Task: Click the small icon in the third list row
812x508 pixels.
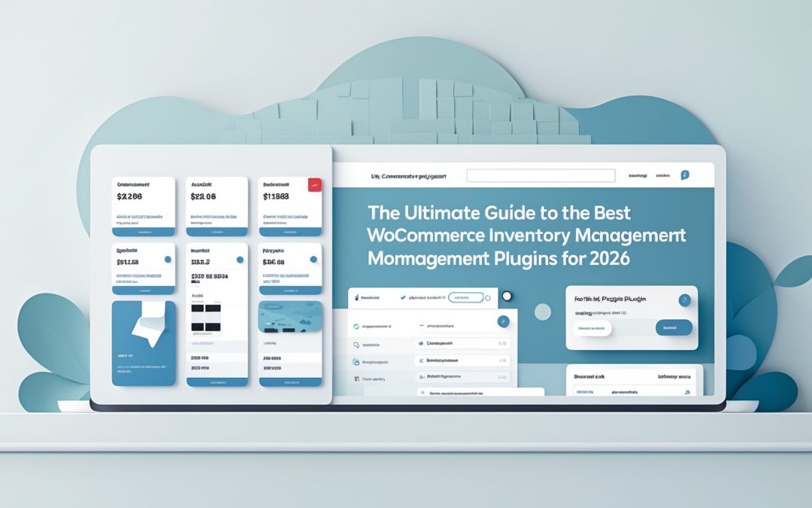Action: (421, 360)
